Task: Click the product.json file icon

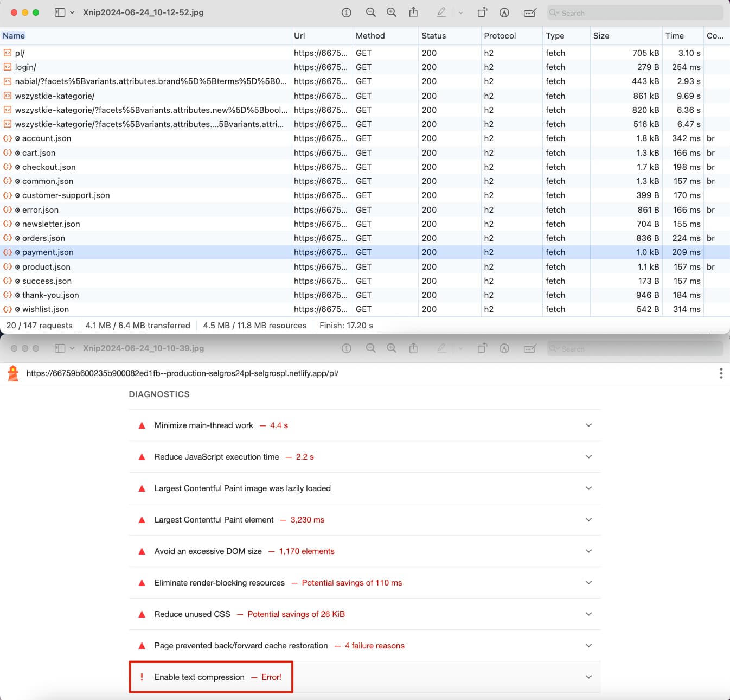Action: (x=8, y=267)
